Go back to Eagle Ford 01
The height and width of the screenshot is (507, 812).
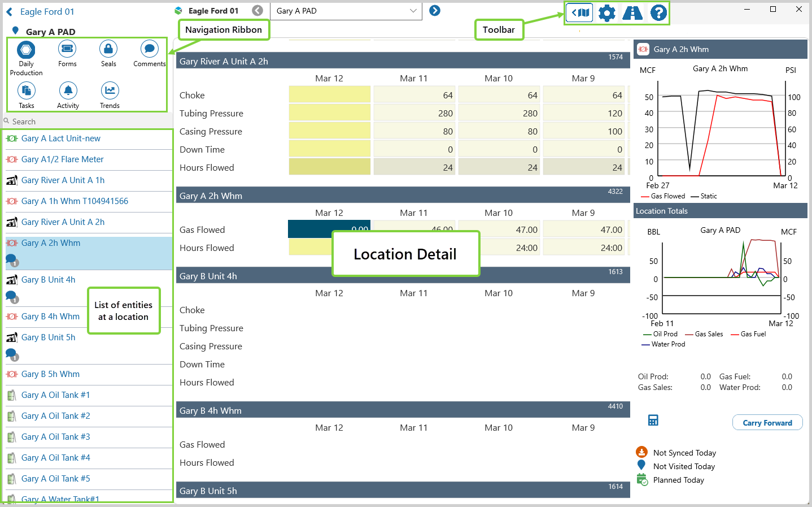point(10,12)
